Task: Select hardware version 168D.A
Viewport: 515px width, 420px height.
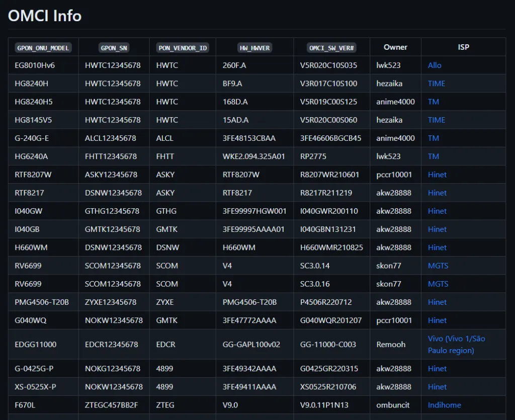Action: [235, 102]
